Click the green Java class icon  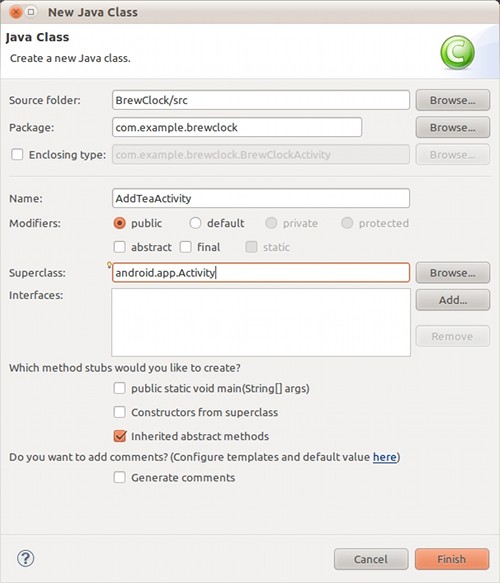[x=457, y=52]
